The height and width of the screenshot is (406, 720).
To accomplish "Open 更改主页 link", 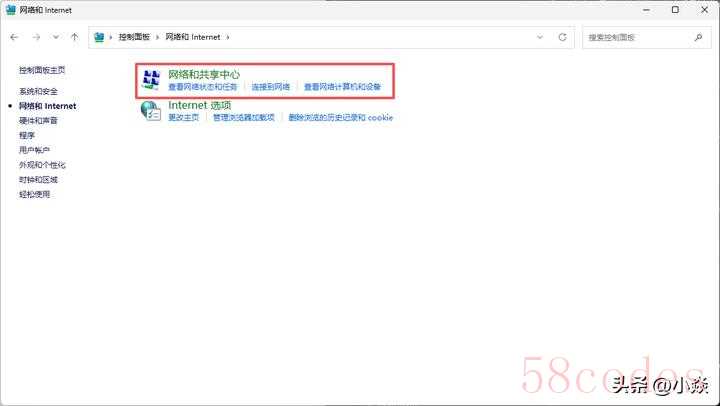I will [184, 118].
